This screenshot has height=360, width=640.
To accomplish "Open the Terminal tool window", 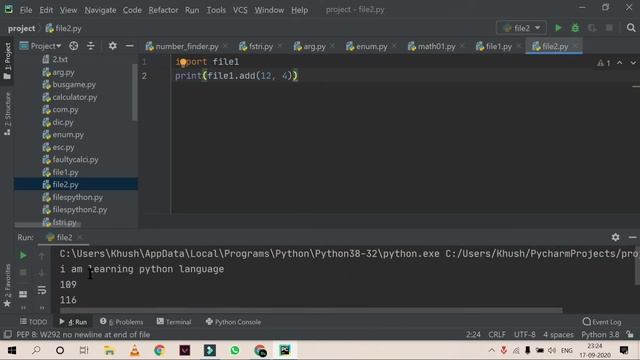I will click(174, 322).
